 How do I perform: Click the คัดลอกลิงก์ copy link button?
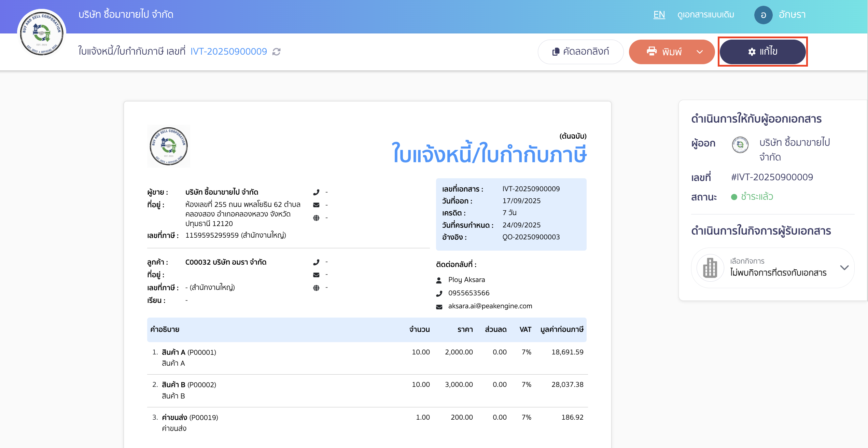tap(580, 52)
